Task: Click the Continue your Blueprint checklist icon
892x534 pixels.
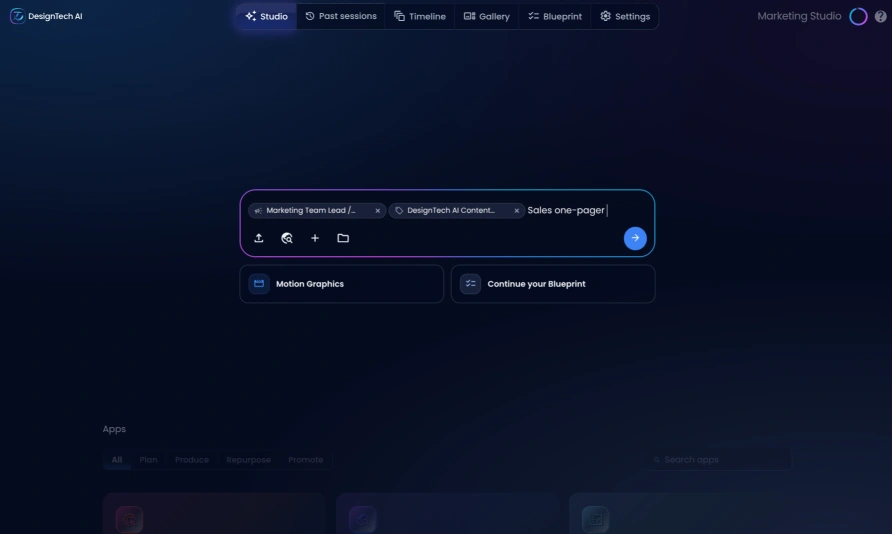Action: pyautogui.click(x=470, y=284)
